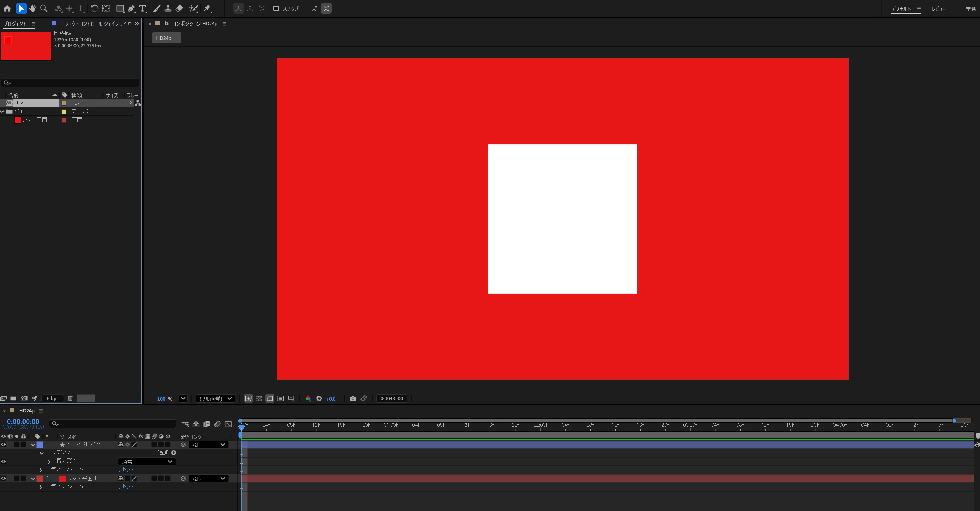Select the Selection arrow tool
This screenshot has height=511, width=980.
(21, 8)
